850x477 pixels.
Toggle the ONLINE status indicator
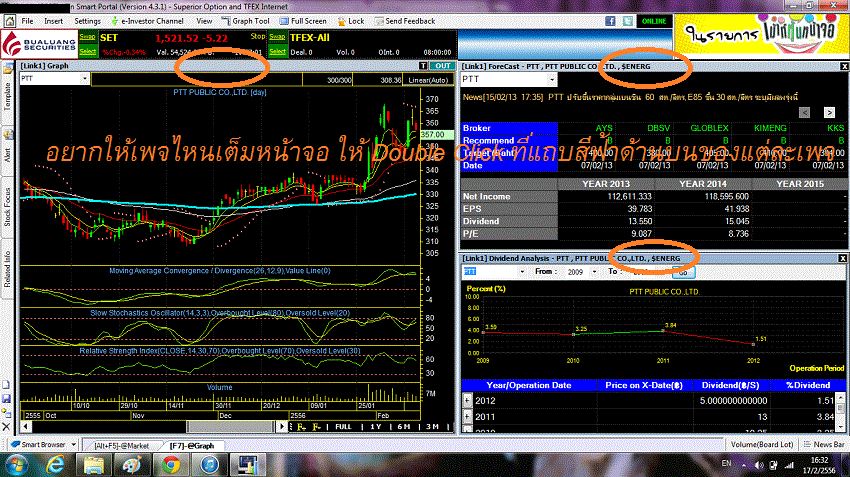click(654, 21)
